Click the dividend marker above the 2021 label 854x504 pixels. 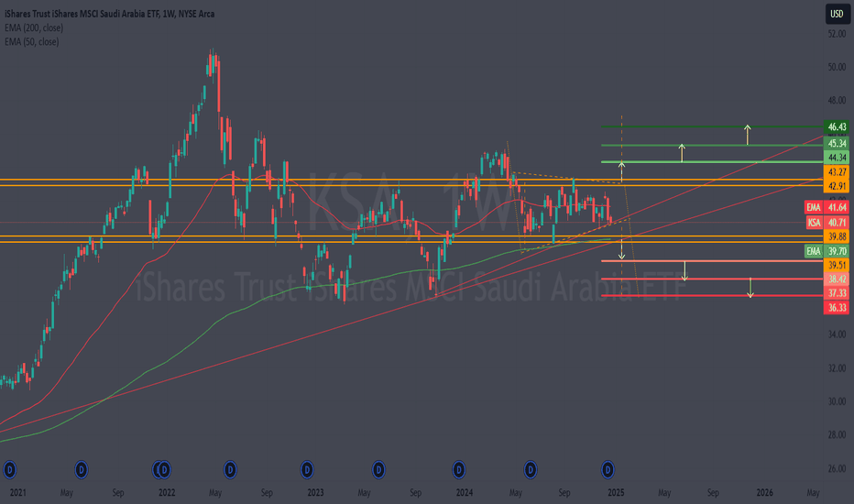[x=9, y=469]
